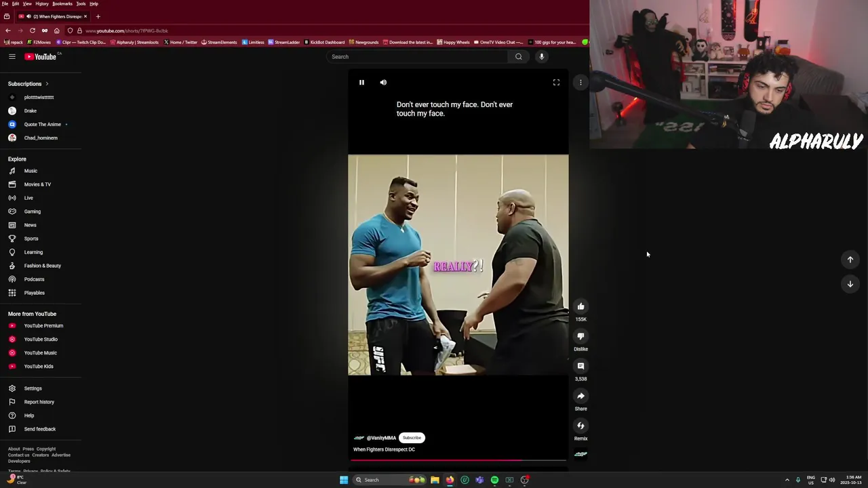Viewport: 868px width, 488px height.
Task: Open the Bookmarks menu
Action: pyautogui.click(x=62, y=3)
